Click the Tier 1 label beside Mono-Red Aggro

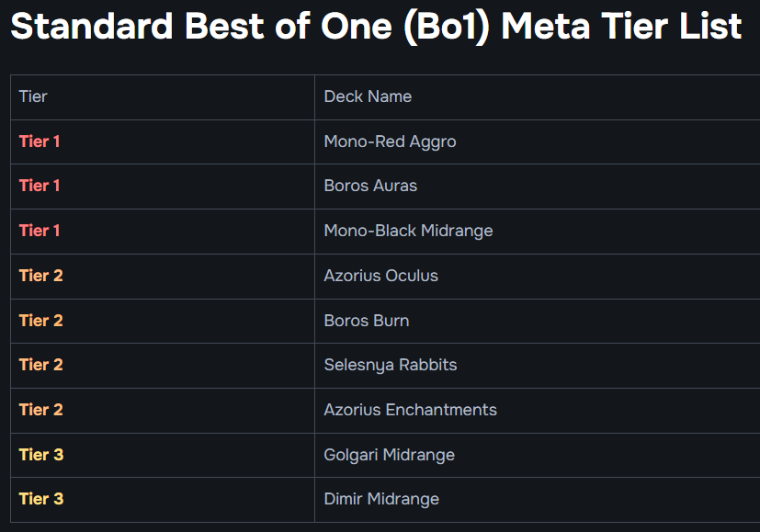[x=40, y=141]
